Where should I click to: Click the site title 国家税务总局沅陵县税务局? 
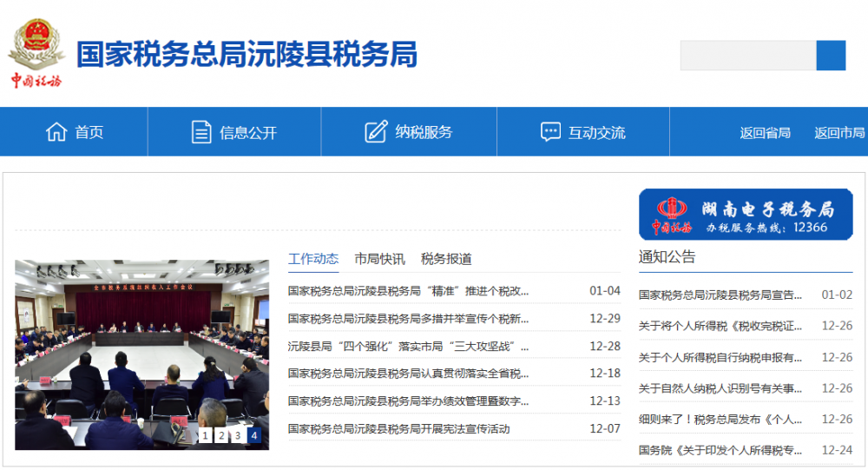point(247,54)
